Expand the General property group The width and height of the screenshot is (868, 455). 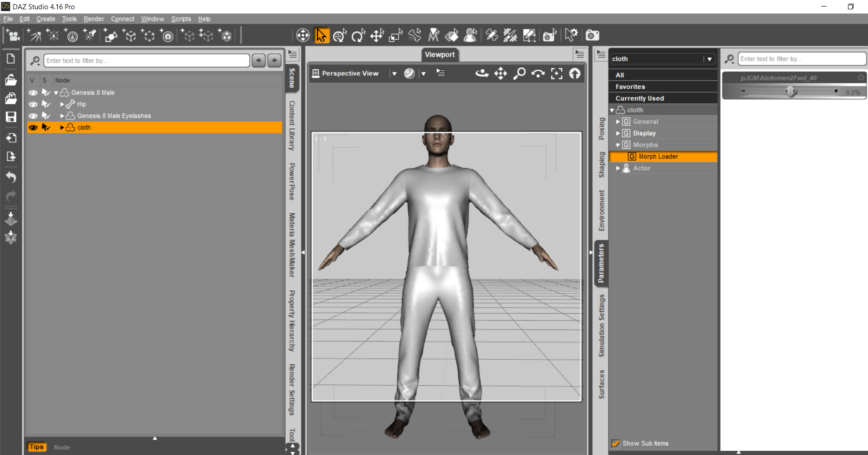point(618,122)
